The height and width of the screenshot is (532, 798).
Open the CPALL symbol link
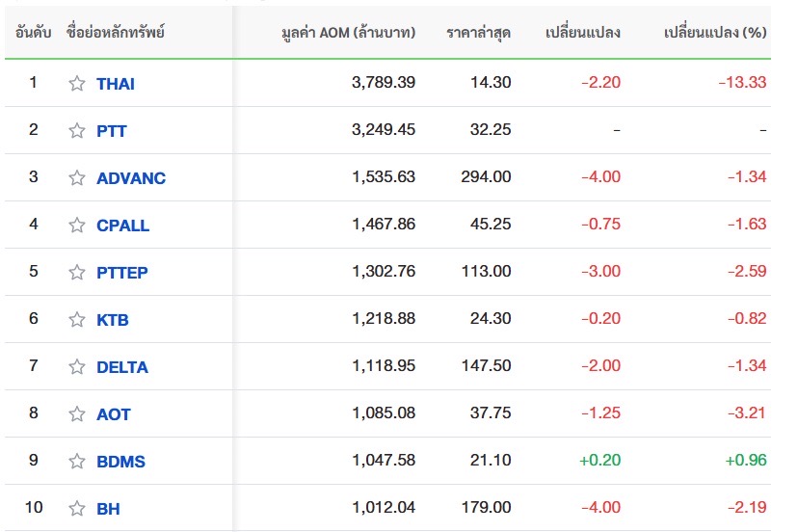123,226
